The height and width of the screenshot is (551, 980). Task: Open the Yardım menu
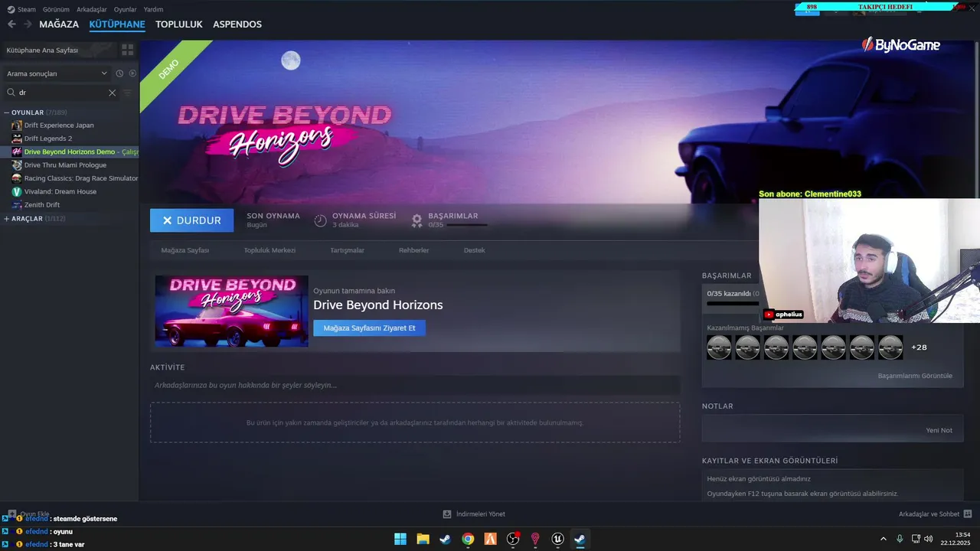click(153, 9)
